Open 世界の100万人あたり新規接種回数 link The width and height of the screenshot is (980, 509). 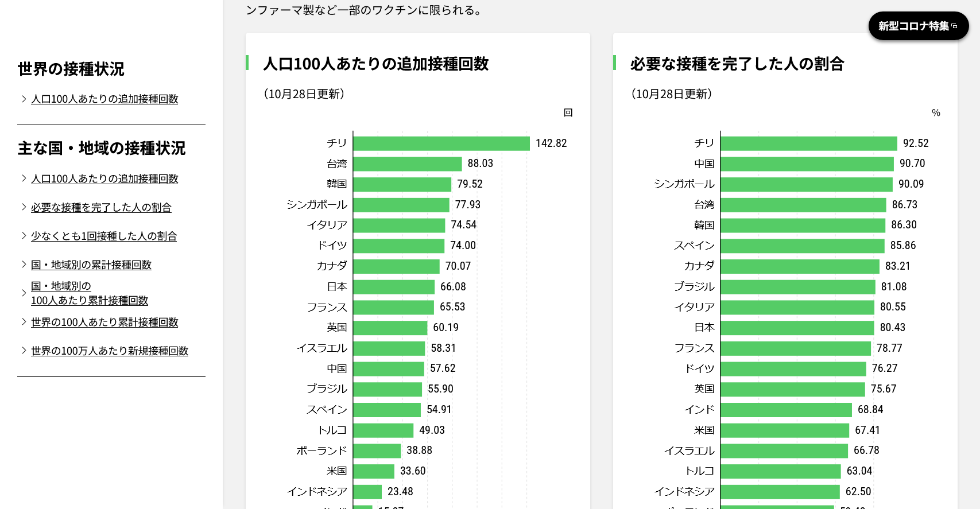point(110,351)
